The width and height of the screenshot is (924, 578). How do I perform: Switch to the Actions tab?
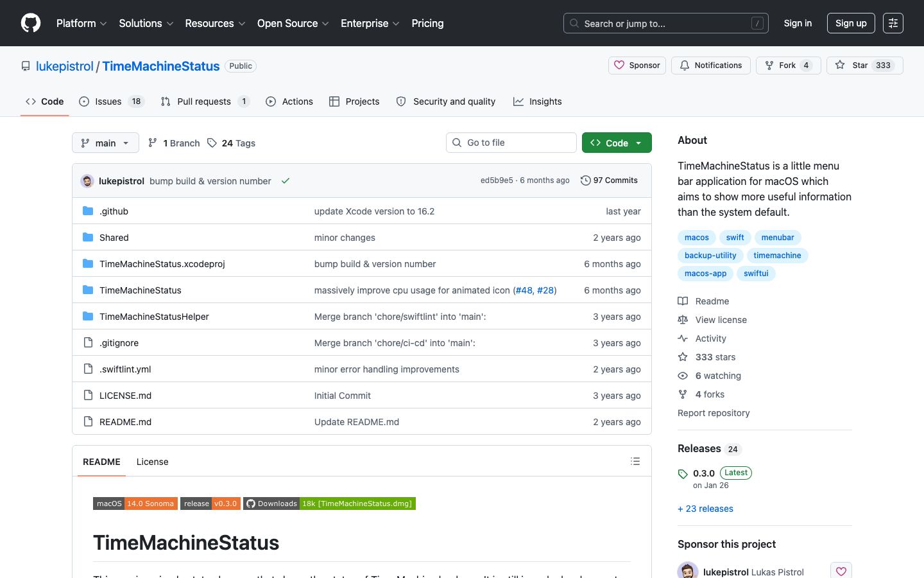[x=289, y=101]
